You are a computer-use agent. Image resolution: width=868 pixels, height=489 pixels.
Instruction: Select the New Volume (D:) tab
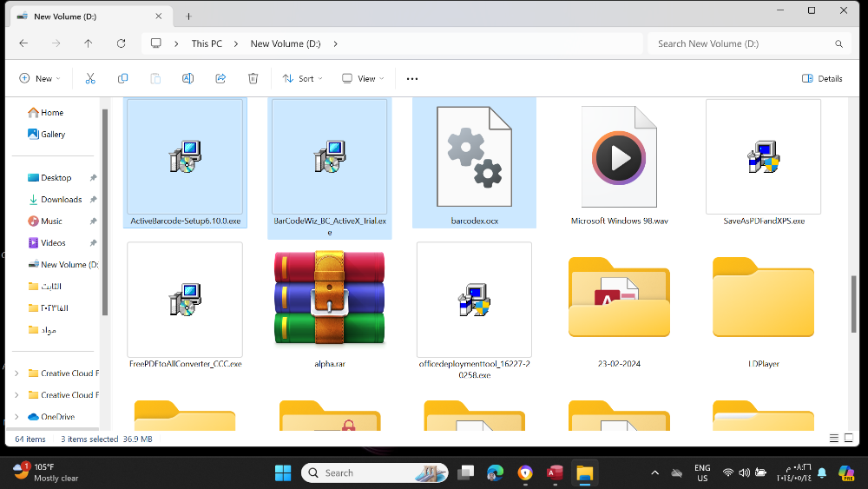(91, 17)
